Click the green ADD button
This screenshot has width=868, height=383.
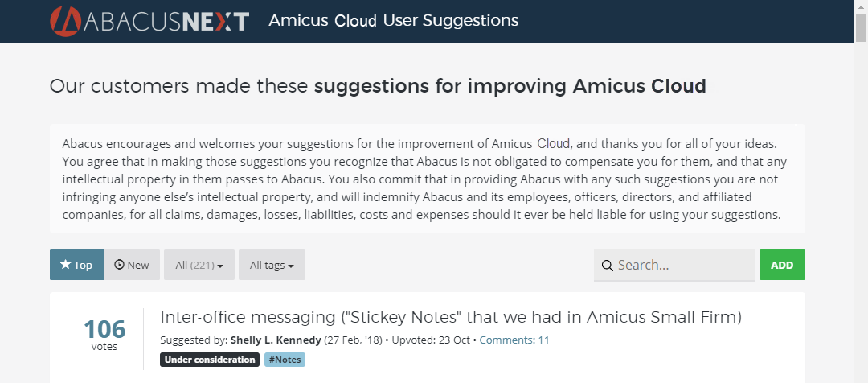pyautogui.click(x=782, y=265)
